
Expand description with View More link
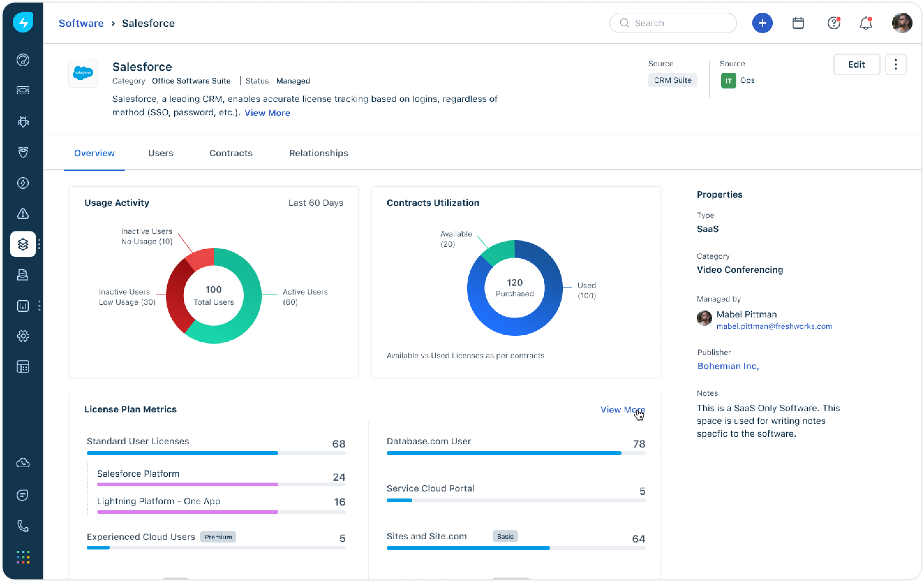[x=267, y=113]
